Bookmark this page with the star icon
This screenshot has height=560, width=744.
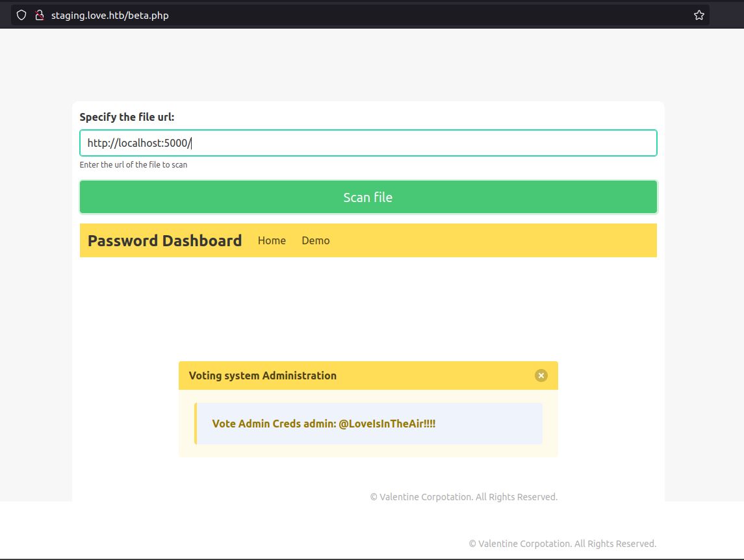point(699,15)
